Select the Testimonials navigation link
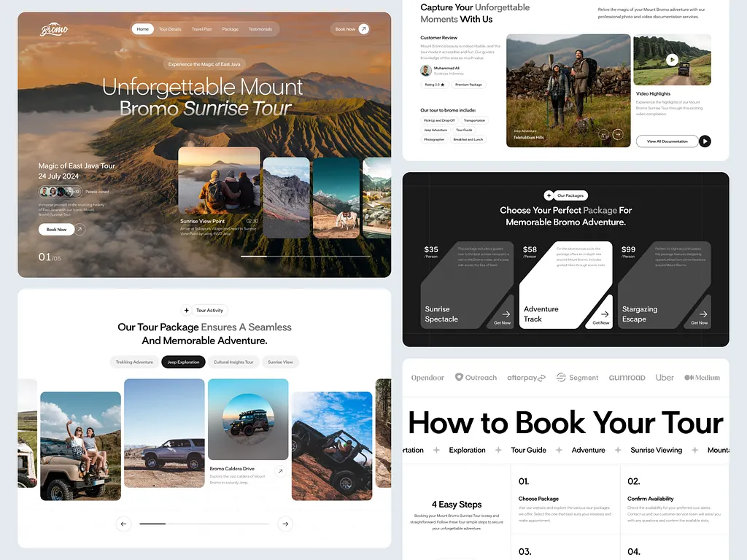This screenshot has width=747, height=560. click(x=260, y=29)
